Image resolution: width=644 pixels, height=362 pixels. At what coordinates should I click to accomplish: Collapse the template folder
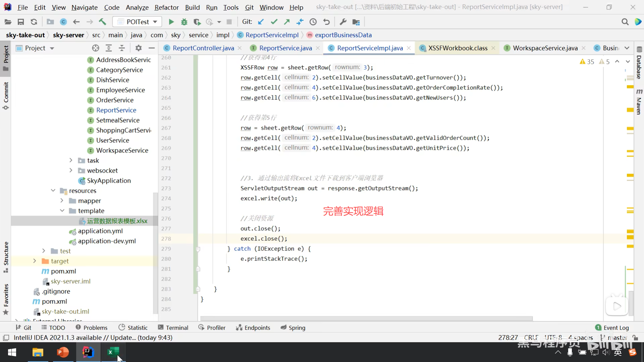pos(62,211)
